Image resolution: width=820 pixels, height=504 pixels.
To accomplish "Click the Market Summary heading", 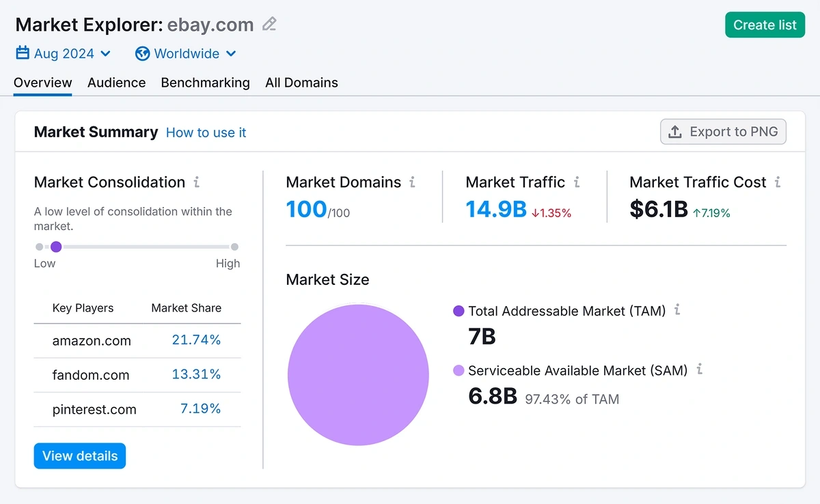I will (96, 132).
